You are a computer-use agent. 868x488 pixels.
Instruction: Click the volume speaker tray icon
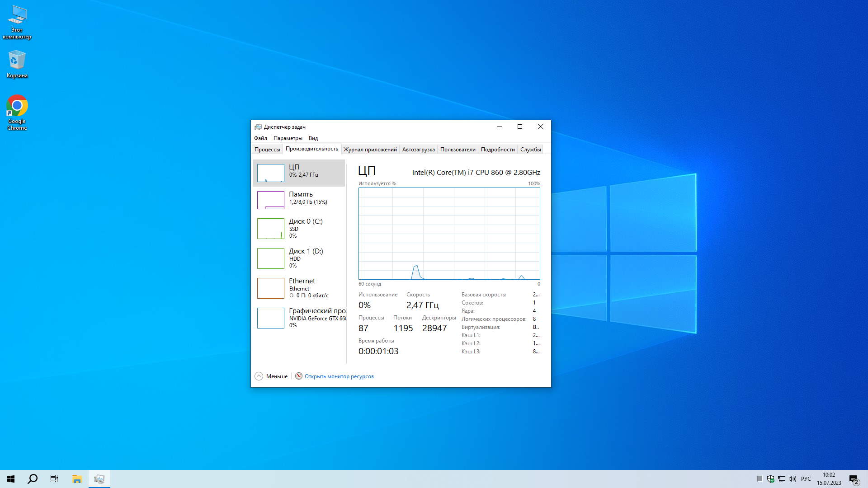pyautogui.click(x=793, y=479)
